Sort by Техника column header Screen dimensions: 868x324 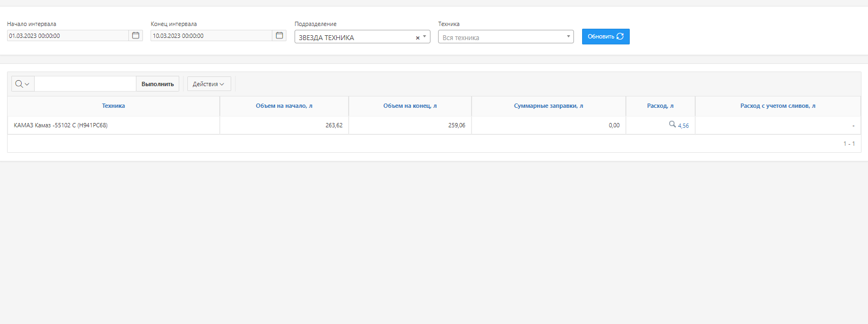(113, 106)
